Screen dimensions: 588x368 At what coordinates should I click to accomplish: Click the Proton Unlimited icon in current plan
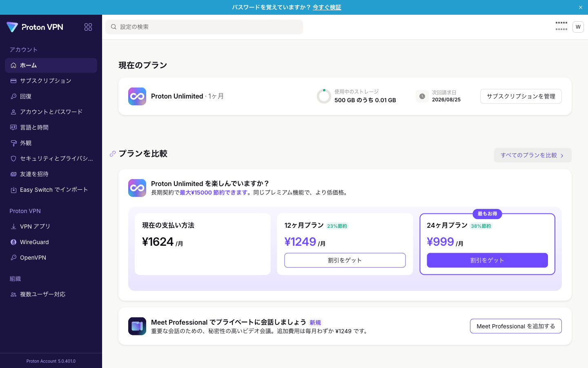pyautogui.click(x=137, y=96)
